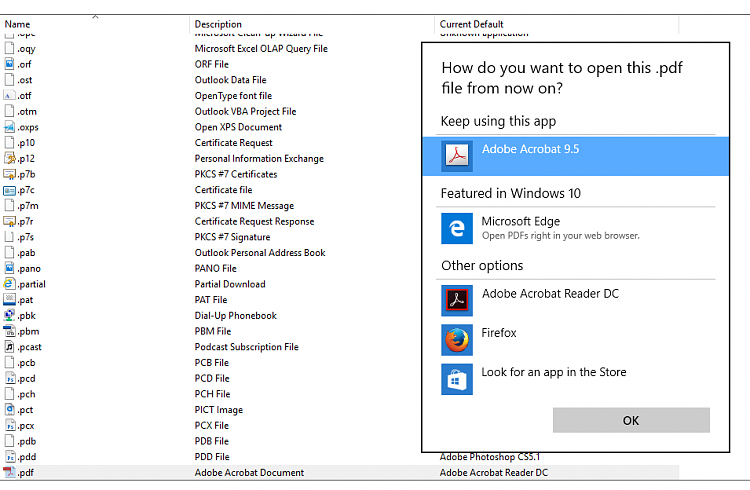Sort by the Name column header
This screenshot has width=750, height=490.
[17, 24]
